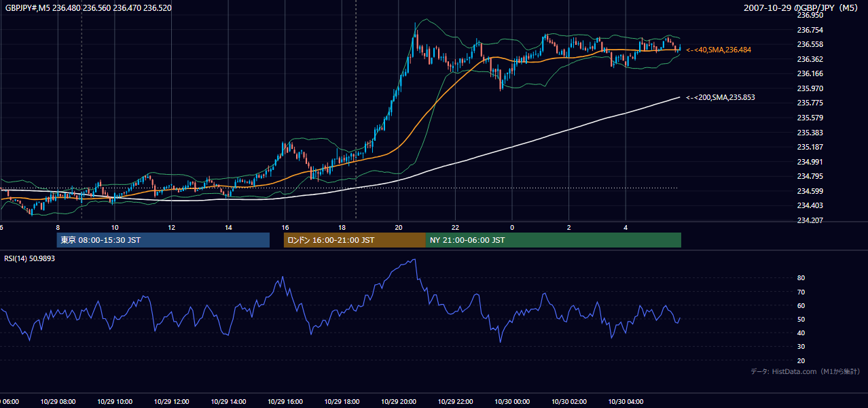Click hour label 12 under the price chart
868x408 pixels.
pyautogui.click(x=172, y=227)
